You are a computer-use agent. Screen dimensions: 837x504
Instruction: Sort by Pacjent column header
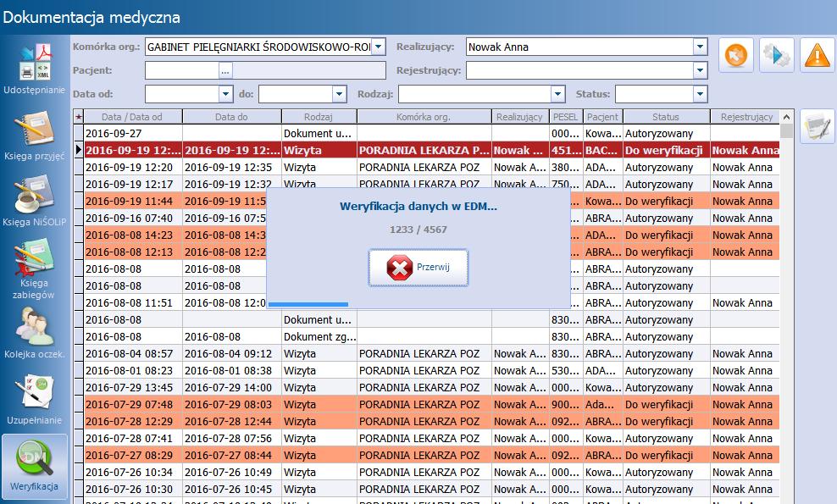point(602,117)
